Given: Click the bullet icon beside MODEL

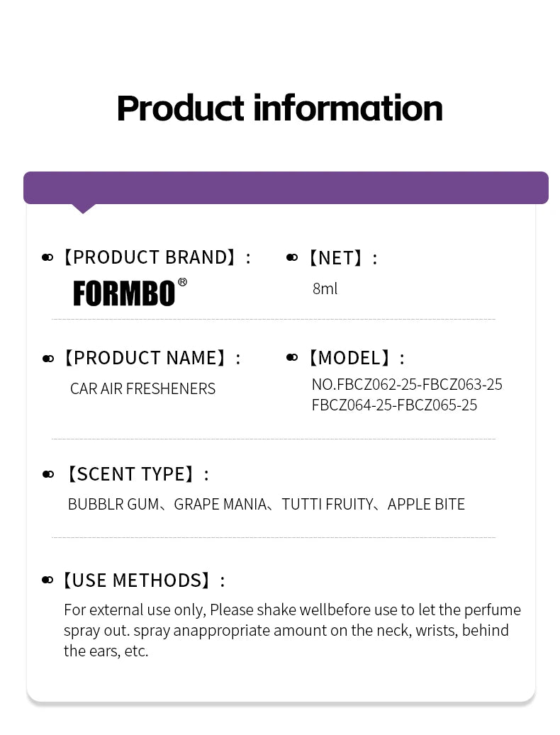Looking at the screenshot, I should pyautogui.click(x=292, y=358).
